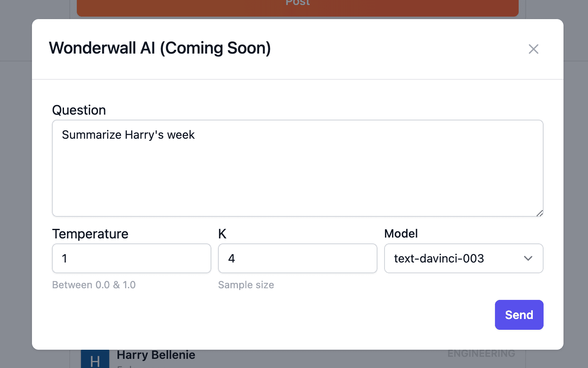Click the K label above sample size
Viewport: 588px width, 368px height.
[x=222, y=234]
